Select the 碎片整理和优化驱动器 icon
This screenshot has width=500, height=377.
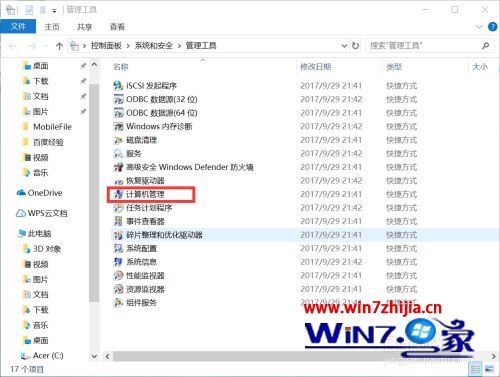click(x=118, y=235)
